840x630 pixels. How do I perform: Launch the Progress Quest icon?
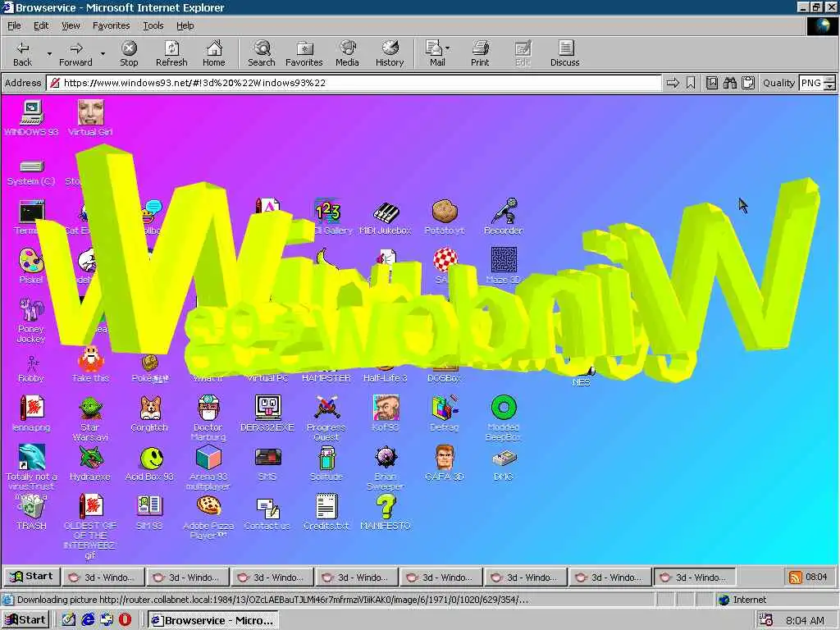click(326, 418)
